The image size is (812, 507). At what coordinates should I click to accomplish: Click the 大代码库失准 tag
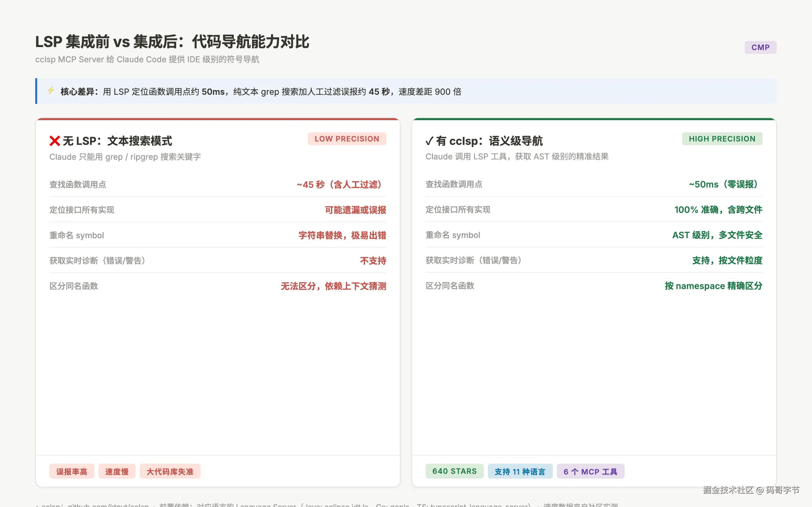170,471
